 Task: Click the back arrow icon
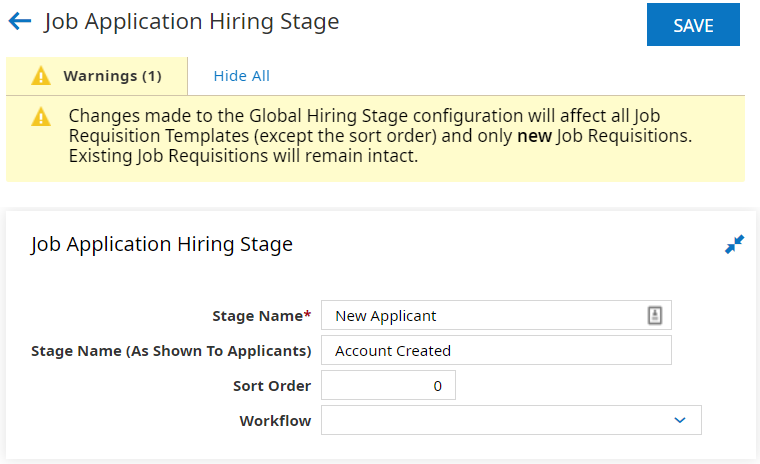[19, 21]
